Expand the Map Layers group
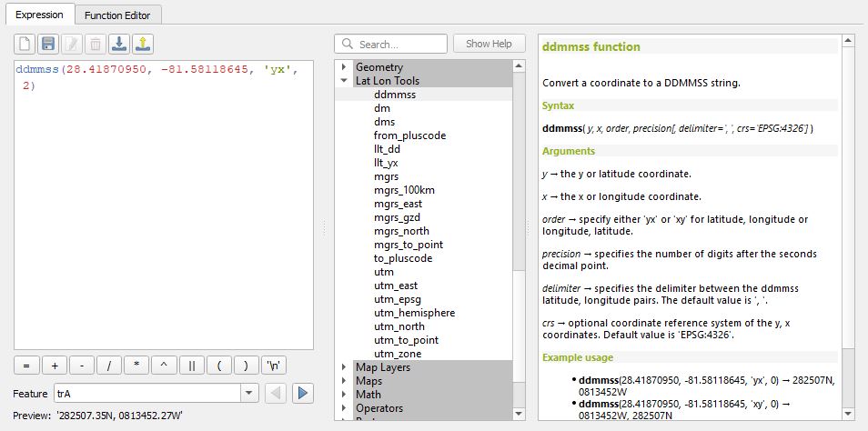This screenshot has height=431, width=868. [x=344, y=366]
